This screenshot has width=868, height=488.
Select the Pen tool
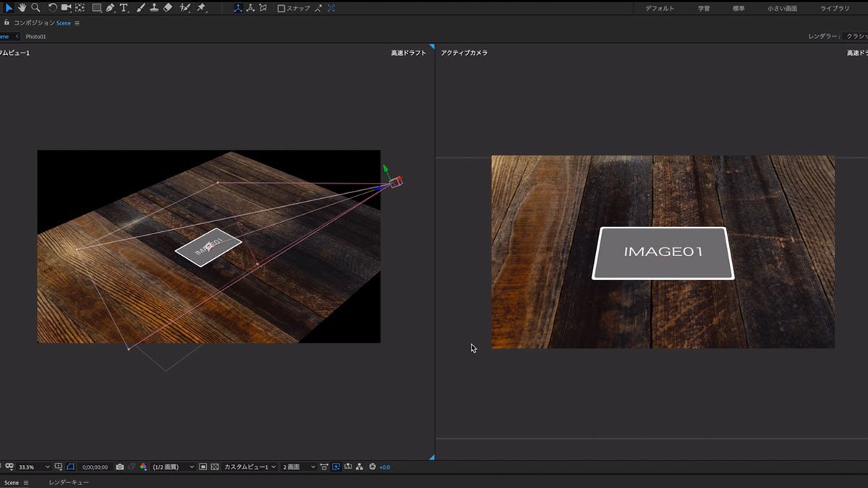pos(110,8)
